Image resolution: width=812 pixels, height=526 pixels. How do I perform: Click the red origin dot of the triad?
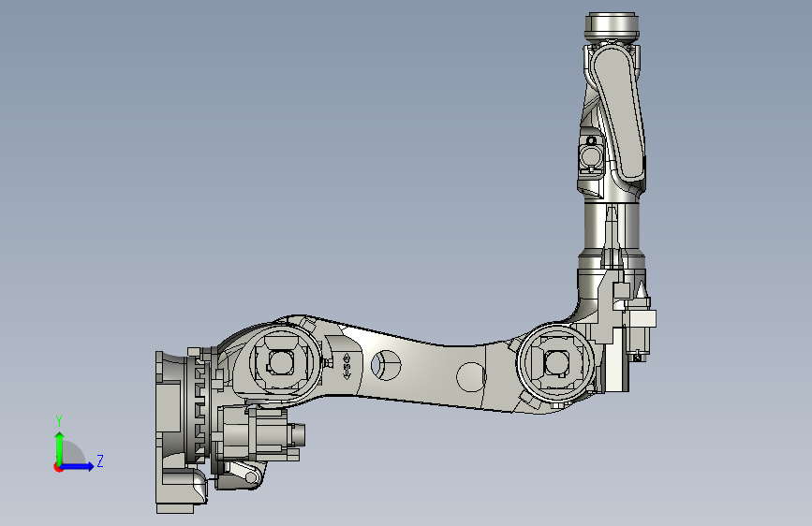point(58,467)
